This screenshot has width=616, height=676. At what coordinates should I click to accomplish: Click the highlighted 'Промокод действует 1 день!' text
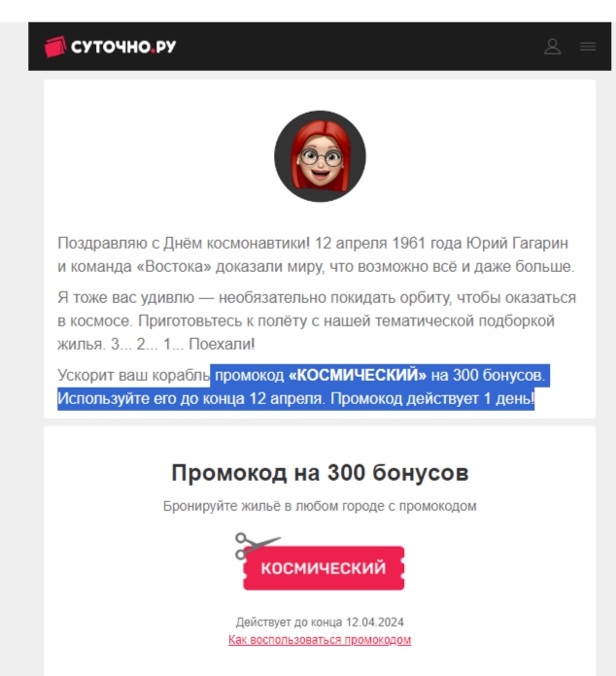[432, 398]
